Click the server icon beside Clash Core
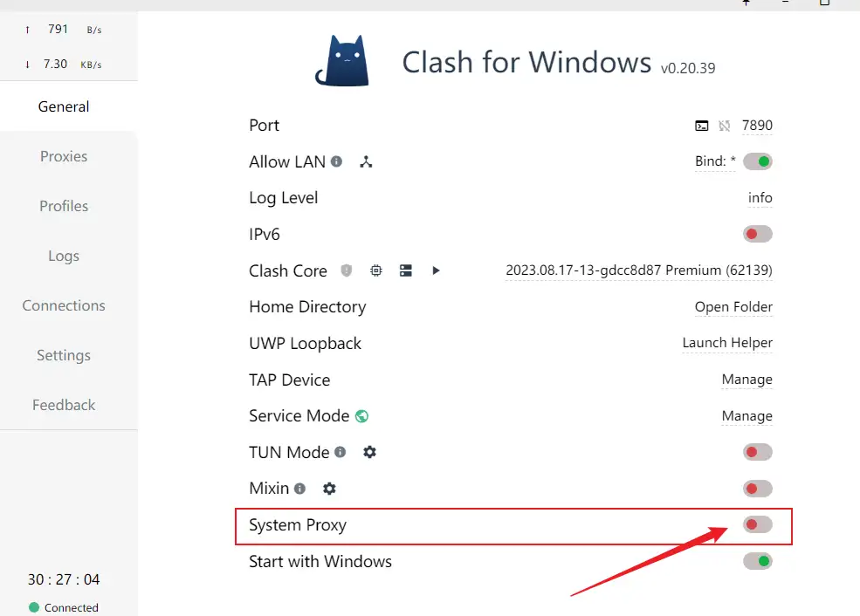Viewport: 860px width, 616px height. coord(406,270)
